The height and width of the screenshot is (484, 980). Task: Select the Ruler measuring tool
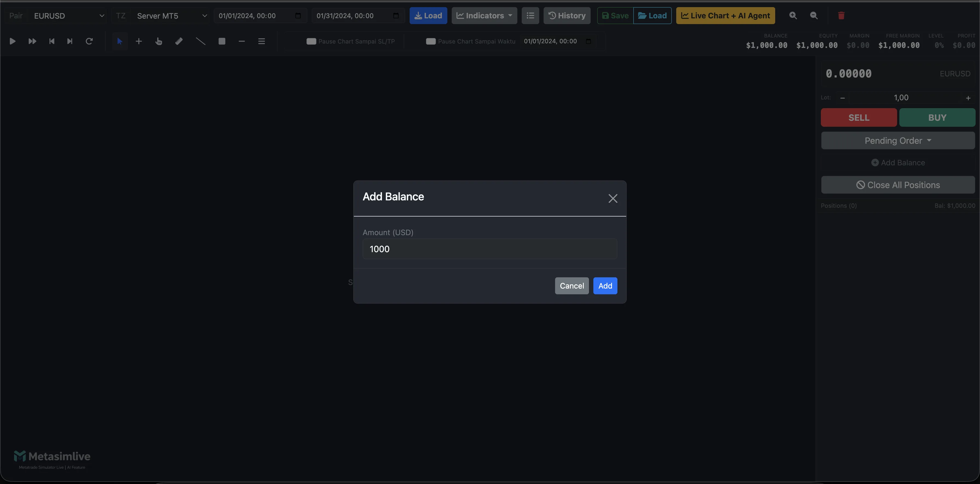[179, 41]
